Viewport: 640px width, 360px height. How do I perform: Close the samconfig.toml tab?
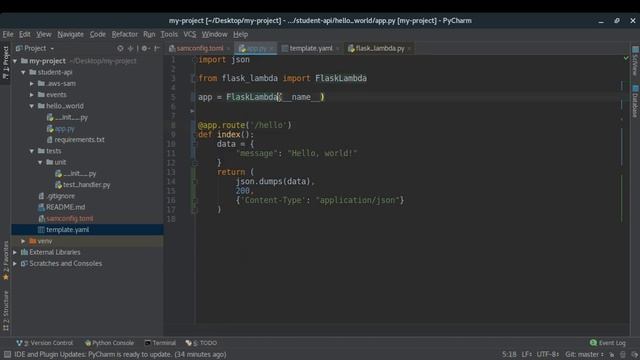pyautogui.click(x=229, y=49)
